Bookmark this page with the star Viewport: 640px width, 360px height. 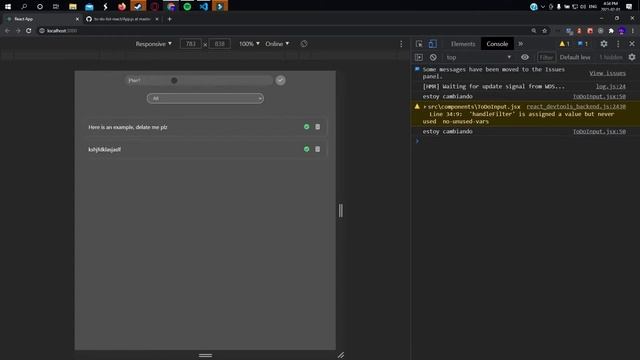coord(544,31)
